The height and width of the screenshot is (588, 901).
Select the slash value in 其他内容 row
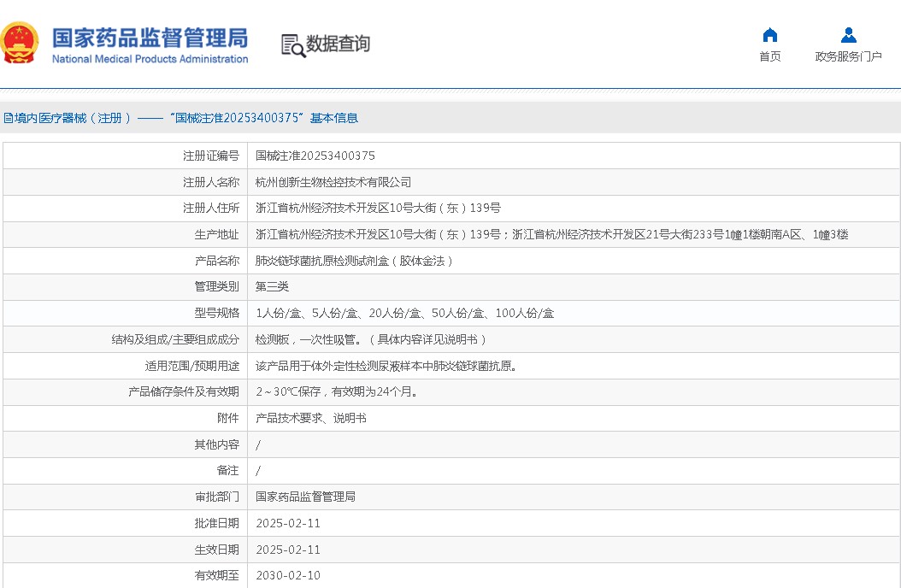pos(258,444)
